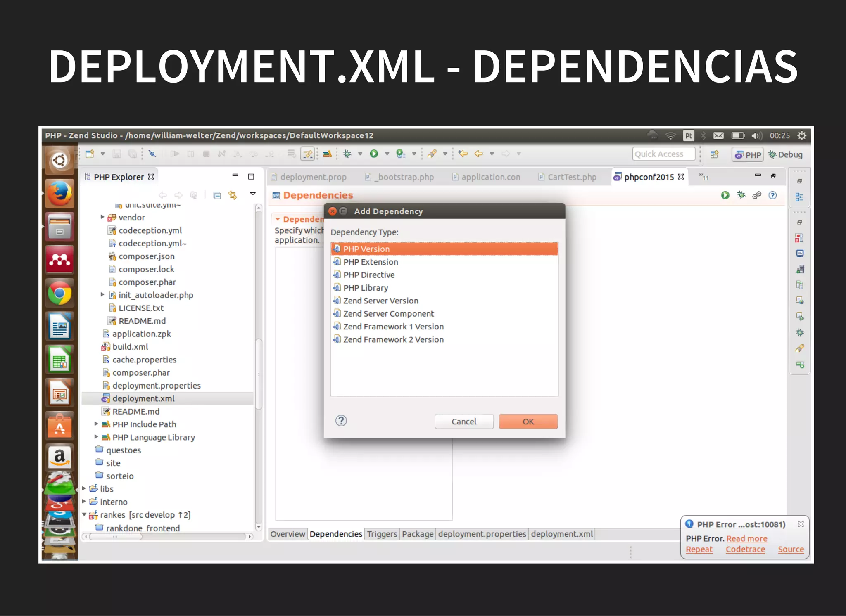
Task: Open Run button dropdown arrow
Action: 387,154
